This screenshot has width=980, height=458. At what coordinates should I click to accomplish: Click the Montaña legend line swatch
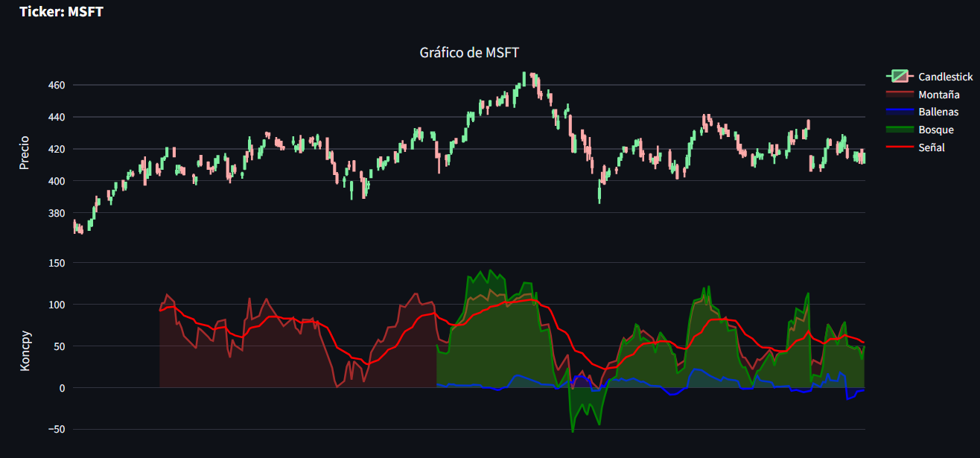pyautogui.click(x=900, y=95)
